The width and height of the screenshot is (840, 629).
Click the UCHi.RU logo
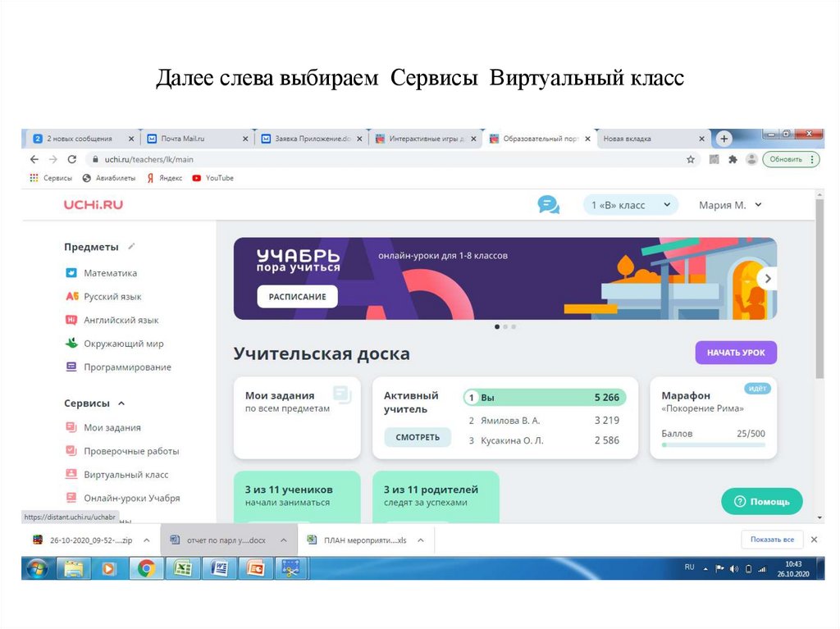94,205
